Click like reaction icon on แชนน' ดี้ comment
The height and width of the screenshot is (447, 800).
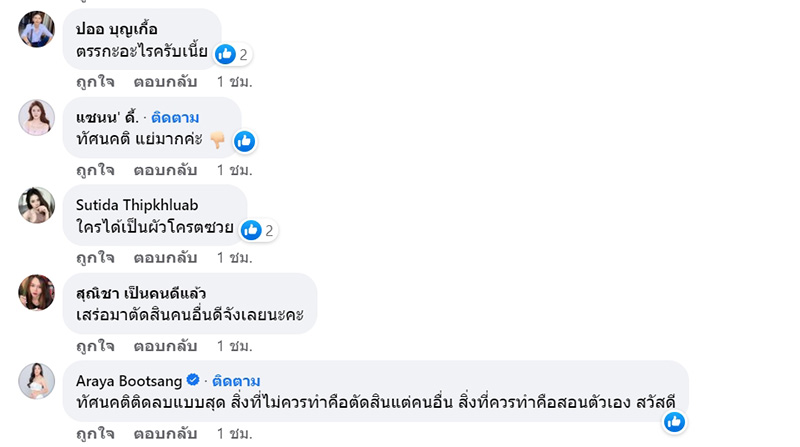[244, 142]
